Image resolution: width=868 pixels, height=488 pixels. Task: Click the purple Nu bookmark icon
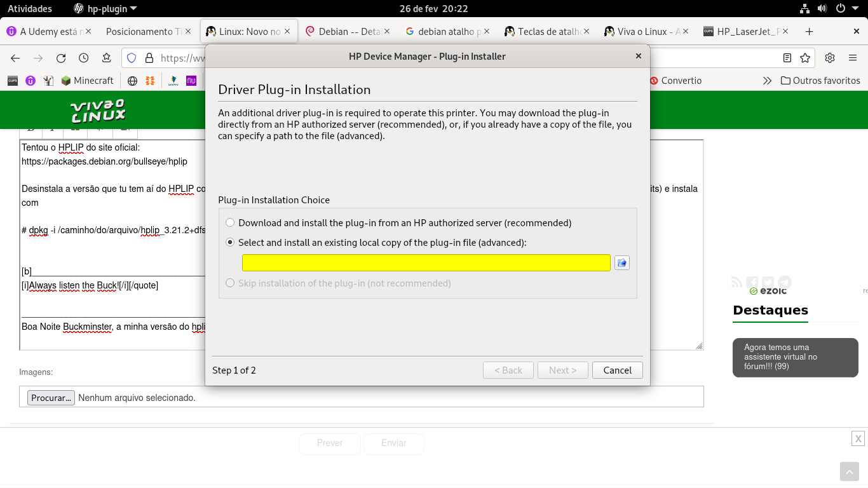click(191, 81)
